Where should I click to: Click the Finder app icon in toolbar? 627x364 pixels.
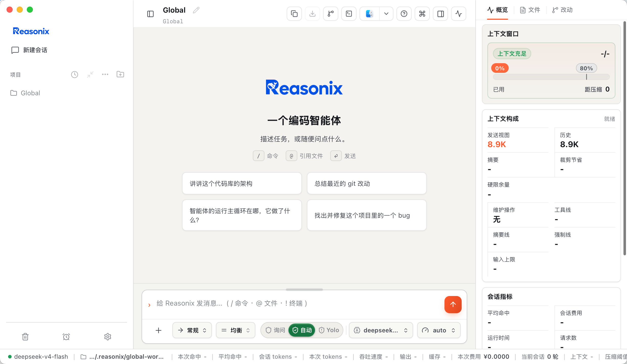(369, 14)
